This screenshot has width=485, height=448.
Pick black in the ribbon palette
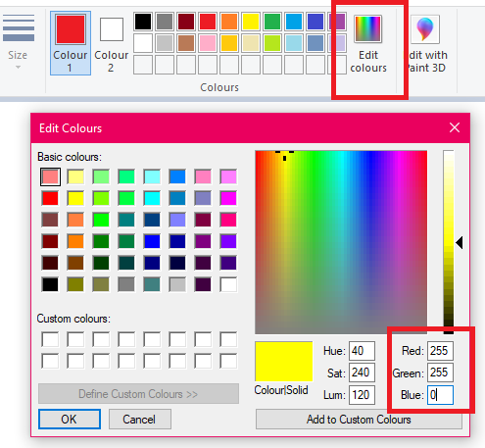click(143, 22)
